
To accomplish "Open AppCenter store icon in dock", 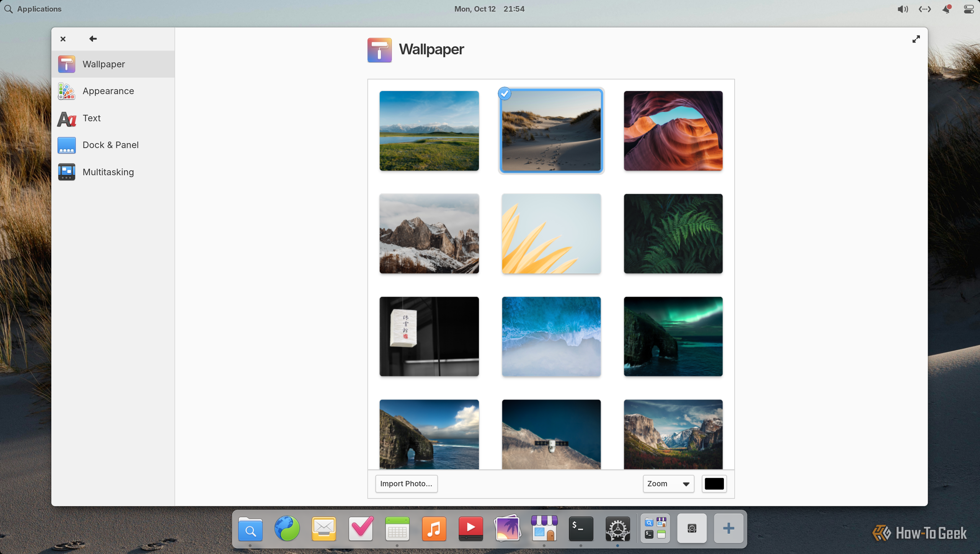I will pos(544,529).
